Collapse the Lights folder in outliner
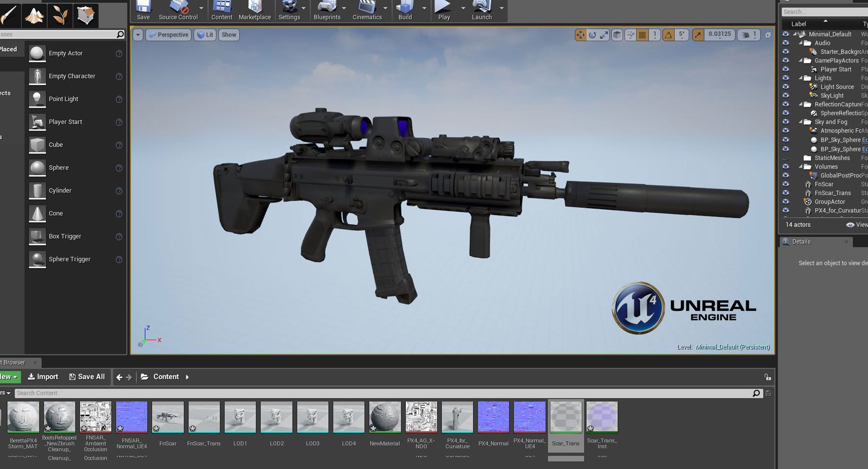Screen dimensions: 868x469 click(x=801, y=78)
